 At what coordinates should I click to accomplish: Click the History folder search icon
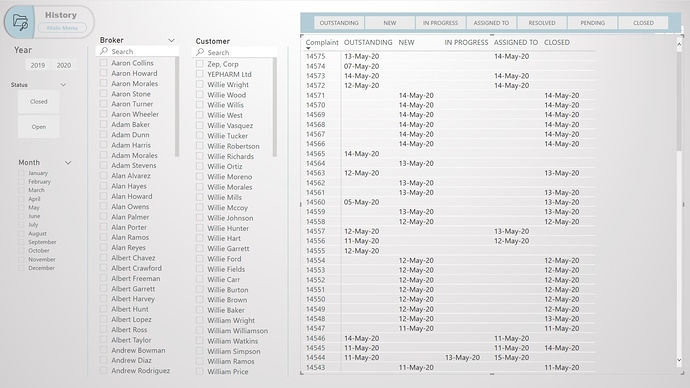(x=20, y=22)
